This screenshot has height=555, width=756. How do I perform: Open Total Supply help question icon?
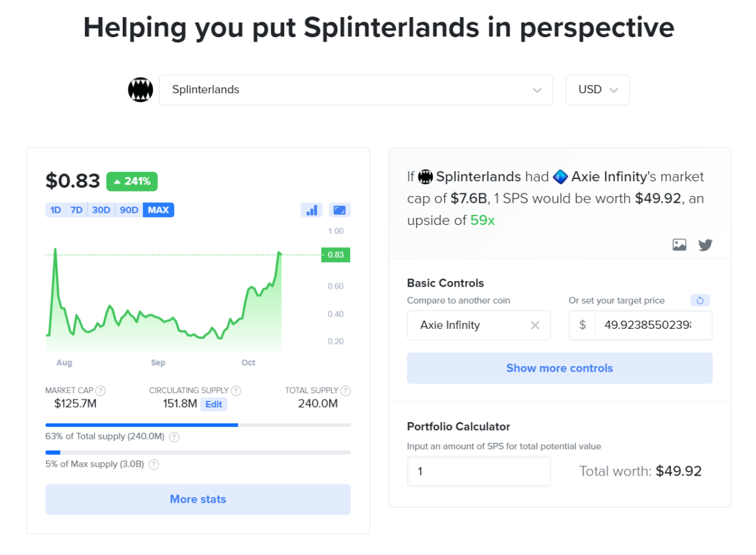345,391
